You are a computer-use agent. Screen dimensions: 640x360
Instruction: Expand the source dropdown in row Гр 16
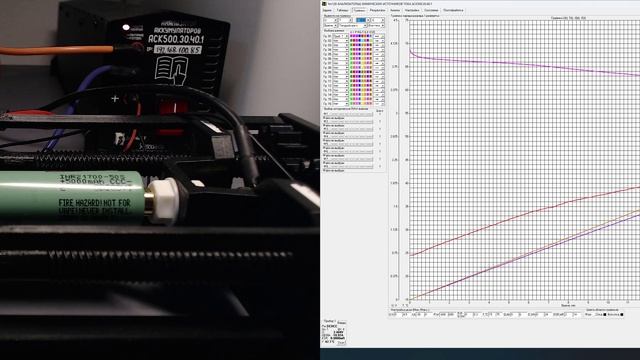[340, 104]
